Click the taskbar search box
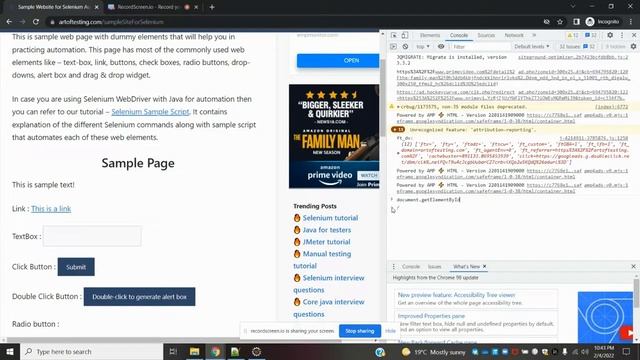 pos(91,351)
